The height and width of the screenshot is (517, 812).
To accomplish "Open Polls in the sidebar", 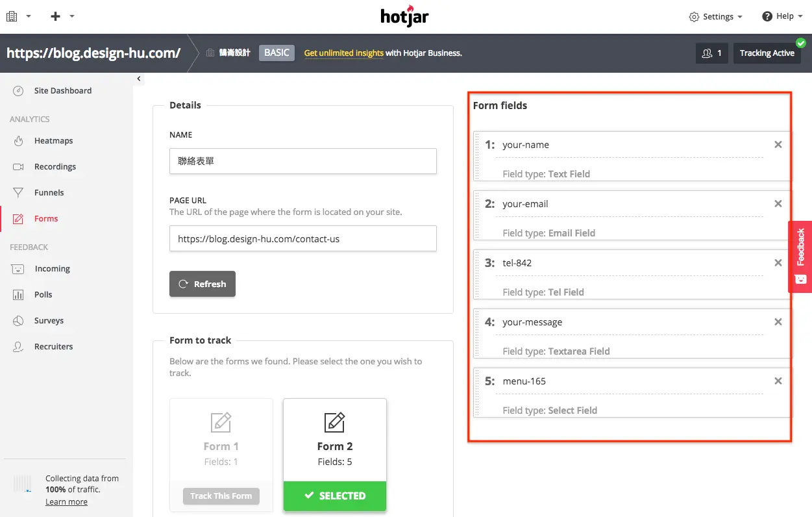I will (x=43, y=295).
